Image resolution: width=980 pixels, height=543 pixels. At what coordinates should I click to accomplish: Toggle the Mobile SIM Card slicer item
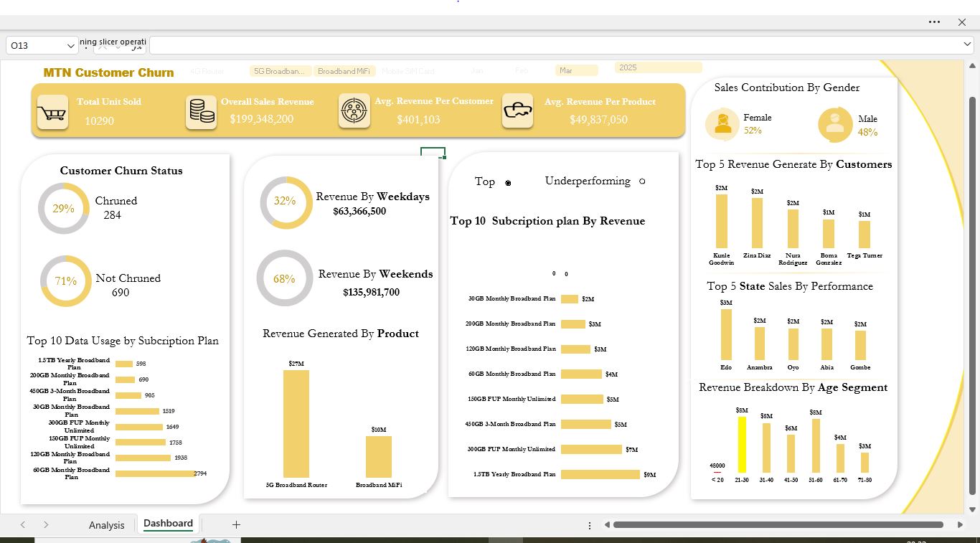point(408,71)
